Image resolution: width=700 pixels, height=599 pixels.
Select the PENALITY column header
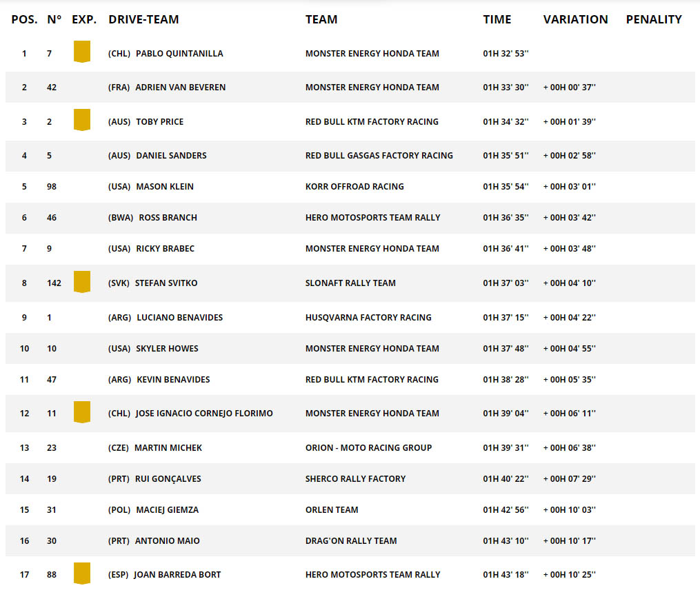tap(653, 19)
